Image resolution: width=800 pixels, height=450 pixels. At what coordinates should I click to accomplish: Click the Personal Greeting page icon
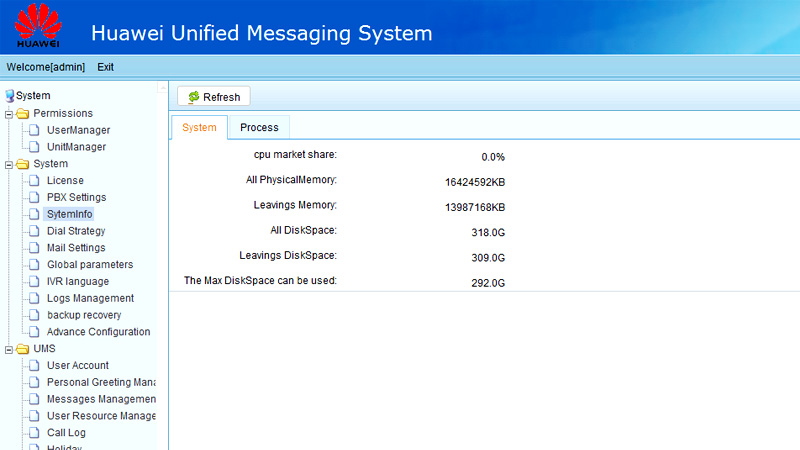[x=34, y=383]
